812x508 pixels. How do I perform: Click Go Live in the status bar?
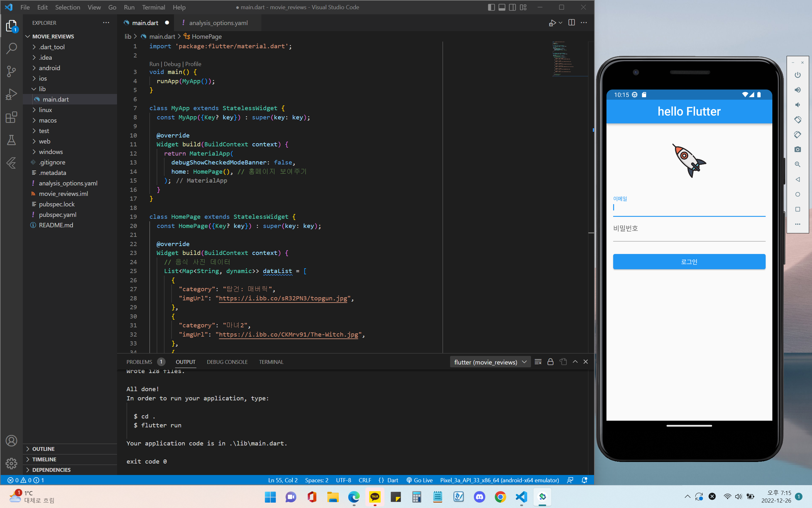419,480
